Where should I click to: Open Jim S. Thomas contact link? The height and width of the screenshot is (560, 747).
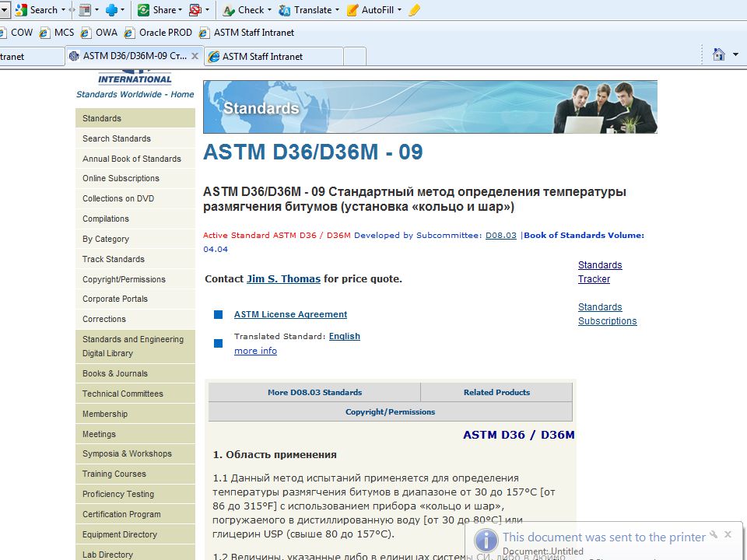pos(283,279)
